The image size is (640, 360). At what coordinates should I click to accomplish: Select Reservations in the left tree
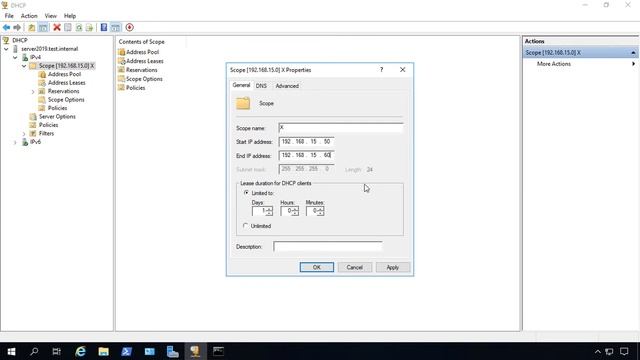[x=63, y=91]
